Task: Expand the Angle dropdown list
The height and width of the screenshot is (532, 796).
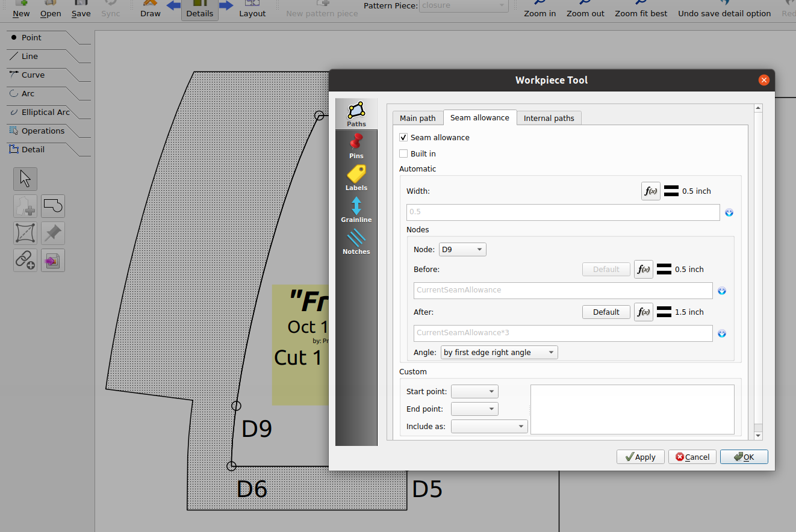Action: pyautogui.click(x=499, y=353)
